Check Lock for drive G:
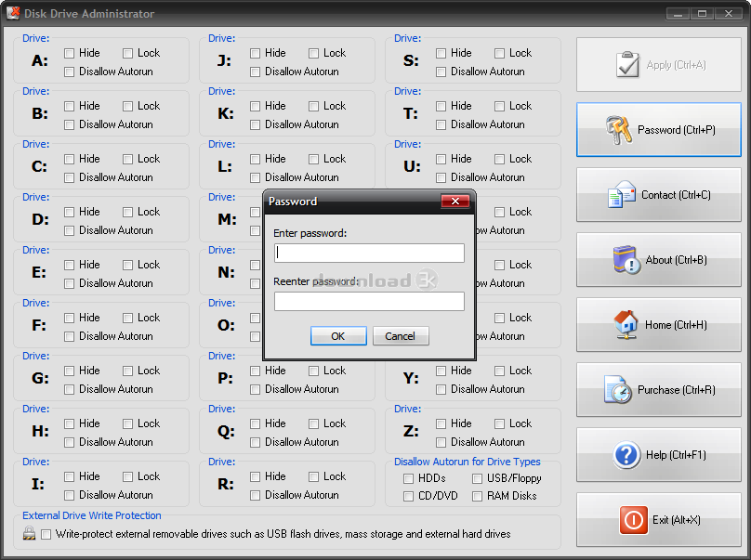Viewport: 751px width, 560px height. click(x=127, y=371)
